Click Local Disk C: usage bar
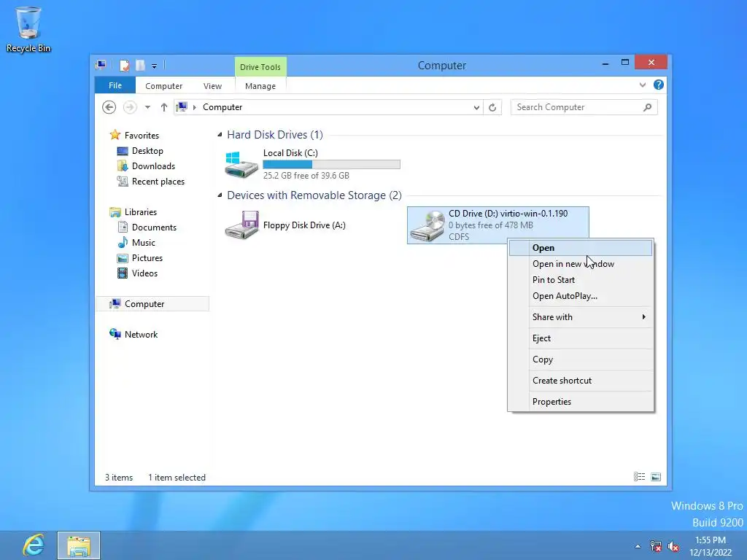 [332, 164]
